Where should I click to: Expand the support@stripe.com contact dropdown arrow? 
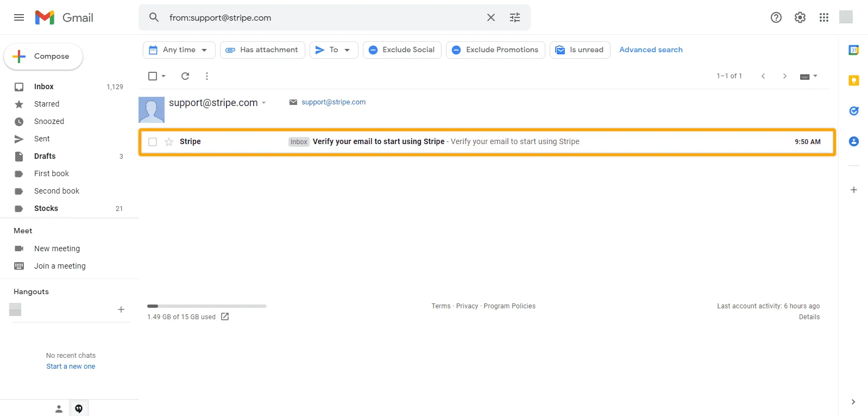coord(264,103)
